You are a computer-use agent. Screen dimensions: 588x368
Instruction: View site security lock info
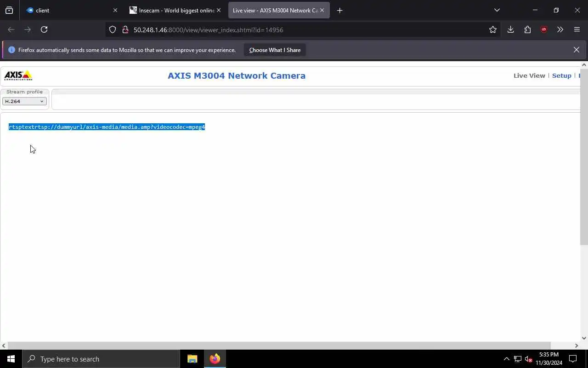point(125,29)
